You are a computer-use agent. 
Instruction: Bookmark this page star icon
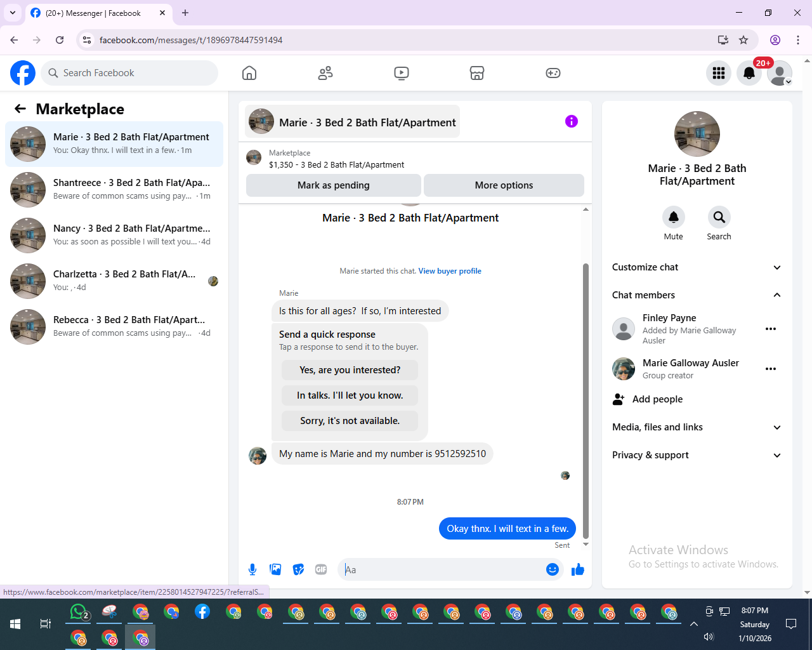[x=743, y=40]
